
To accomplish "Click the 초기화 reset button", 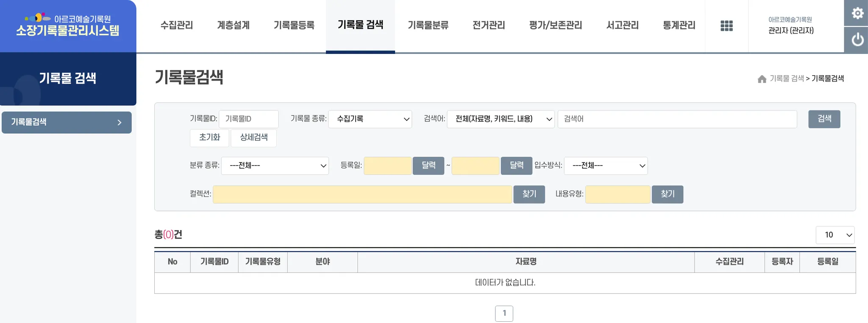I will point(209,138).
